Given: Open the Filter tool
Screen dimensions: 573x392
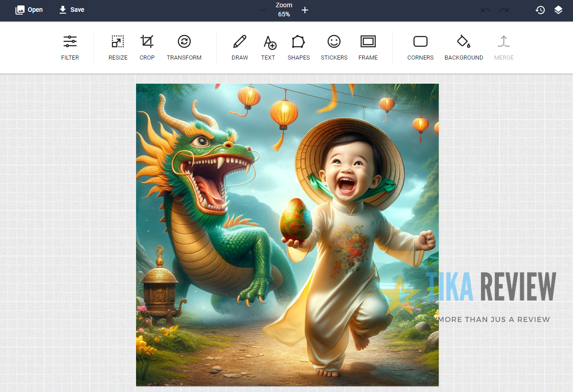Looking at the screenshot, I should click(70, 48).
